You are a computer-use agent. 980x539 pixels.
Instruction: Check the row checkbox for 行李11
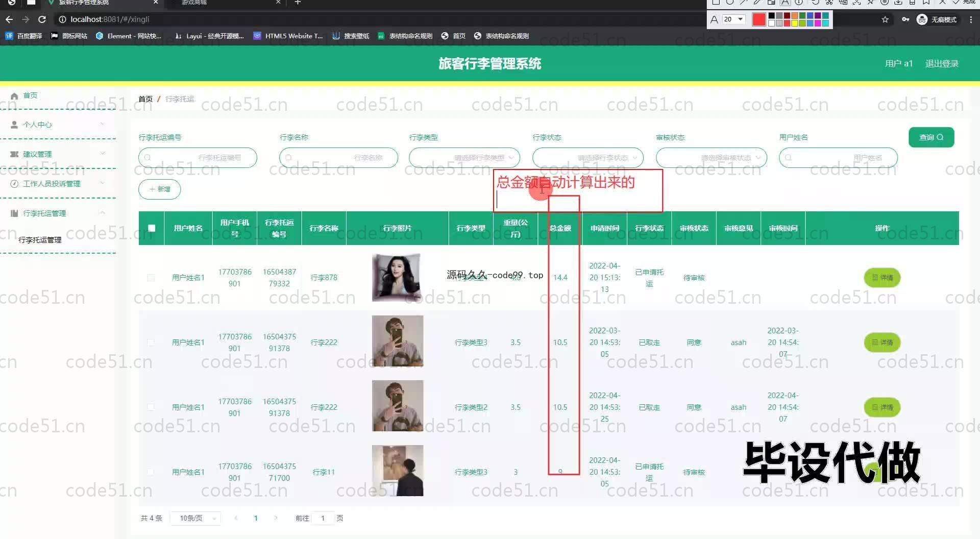pyautogui.click(x=151, y=472)
